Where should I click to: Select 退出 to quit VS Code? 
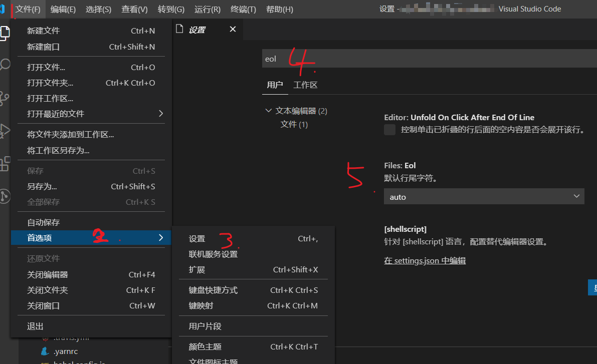coord(35,326)
